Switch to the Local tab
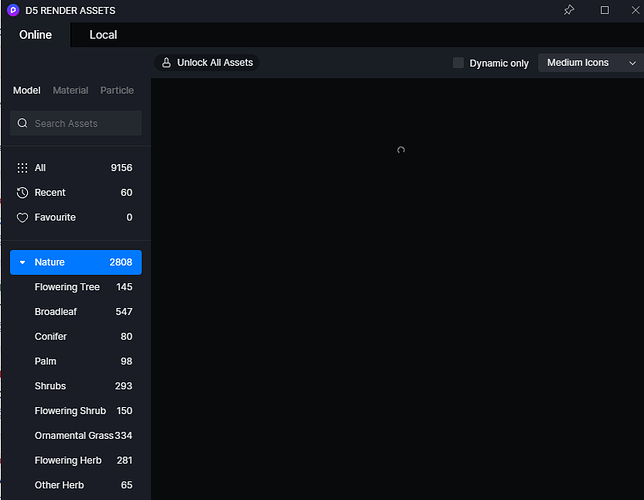This screenshot has height=500, width=644. 103,35
